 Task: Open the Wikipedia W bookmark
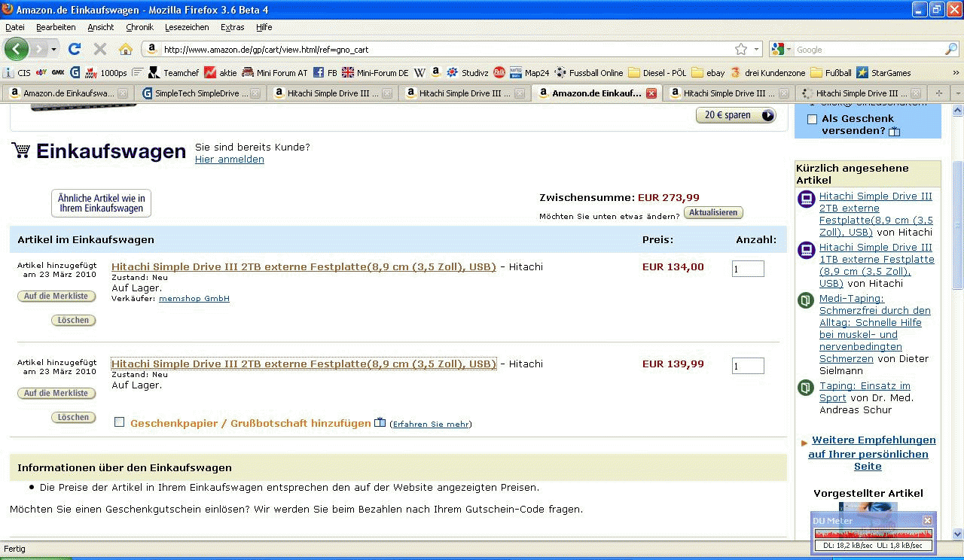419,73
